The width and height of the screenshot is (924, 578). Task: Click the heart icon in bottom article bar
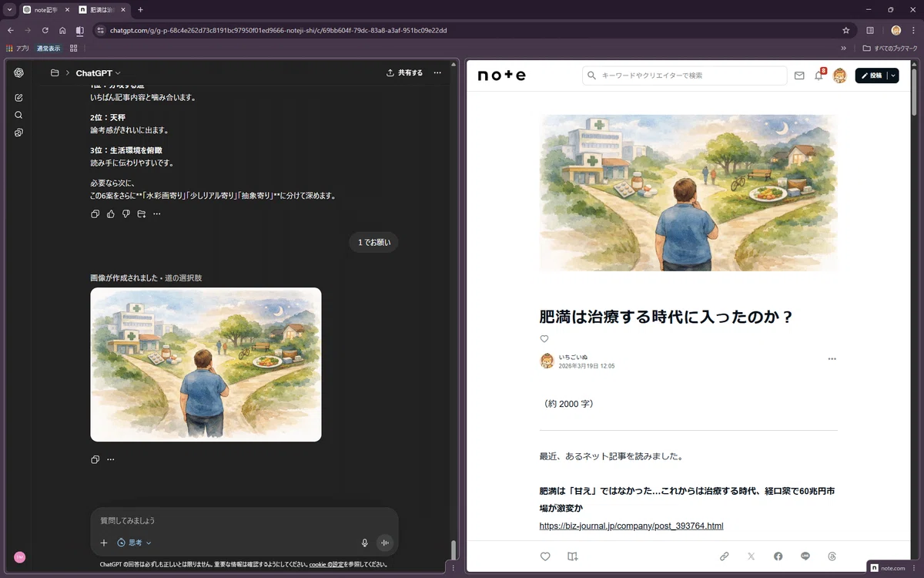[545, 556]
